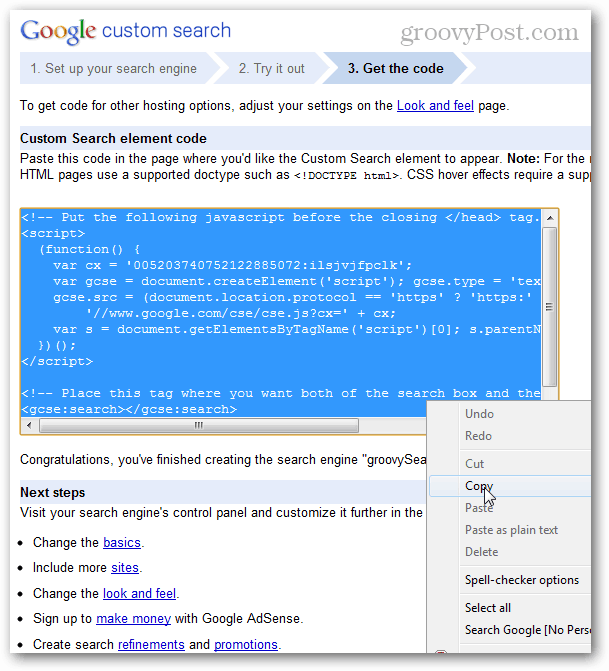Choose Select all in the context menu
This screenshot has width=609, height=671.
click(488, 608)
